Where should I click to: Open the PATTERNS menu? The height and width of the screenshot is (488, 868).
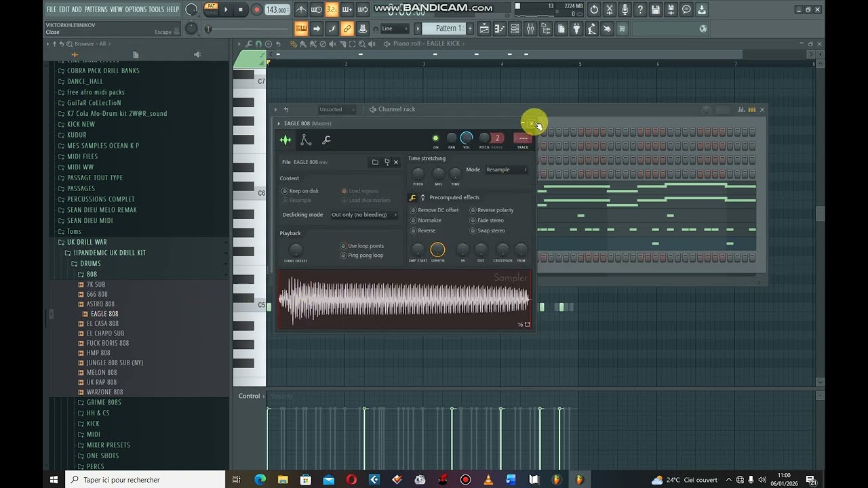tap(96, 9)
